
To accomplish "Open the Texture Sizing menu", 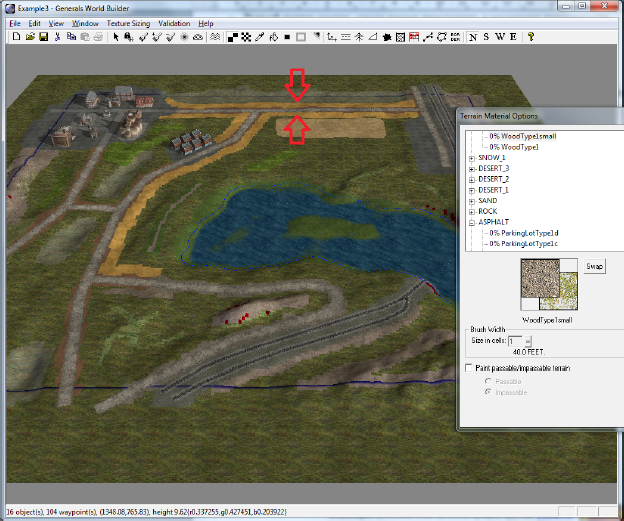I will 127,23.
